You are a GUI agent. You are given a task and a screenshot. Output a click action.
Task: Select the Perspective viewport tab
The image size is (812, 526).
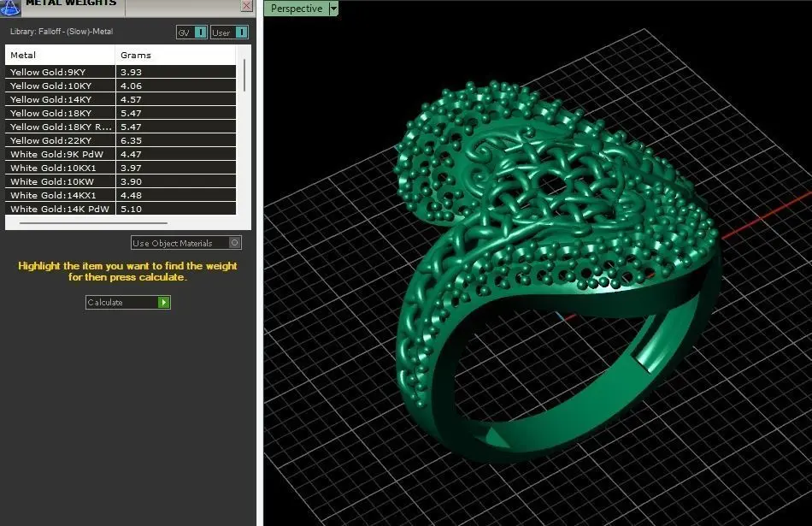click(297, 9)
